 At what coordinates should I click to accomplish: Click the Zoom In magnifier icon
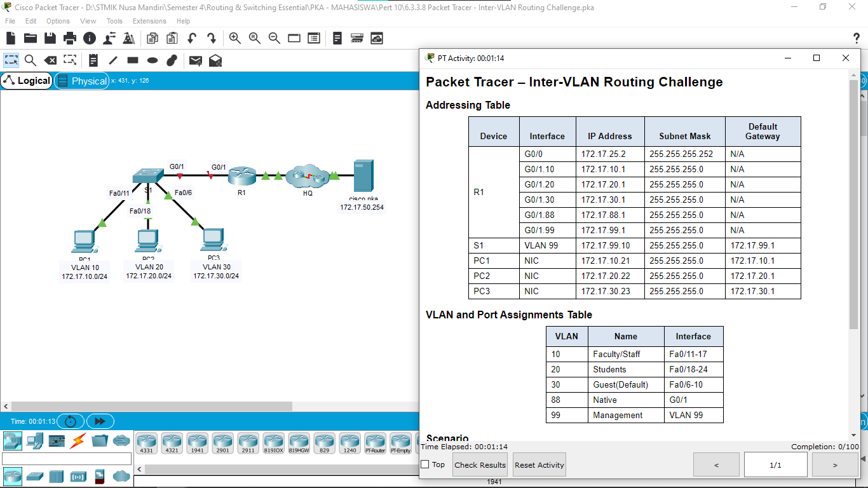[235, 38]
